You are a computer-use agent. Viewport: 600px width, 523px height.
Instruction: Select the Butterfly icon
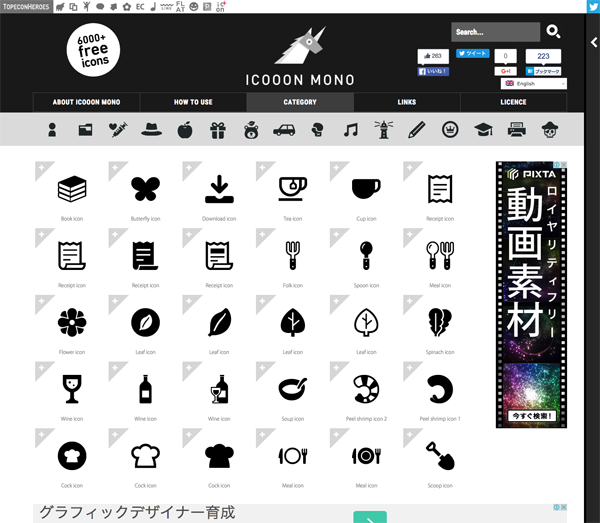point(145,187)
